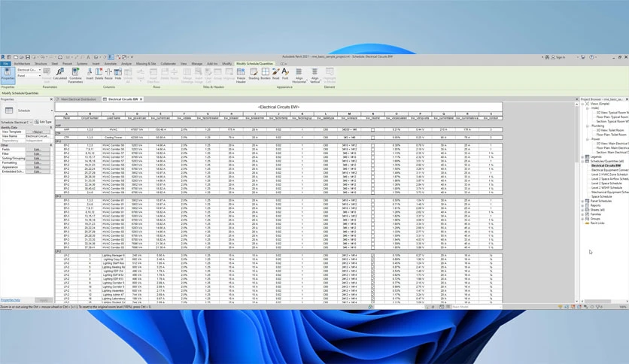Click the Project Browser horizontal scrollbar

tap(597, 301)
